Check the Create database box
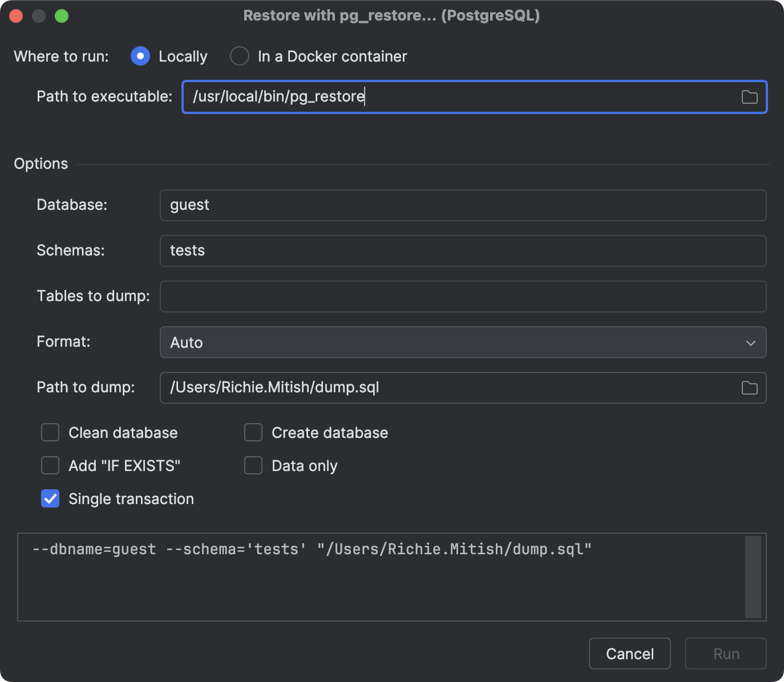The image size is (784, 682). 253,432
